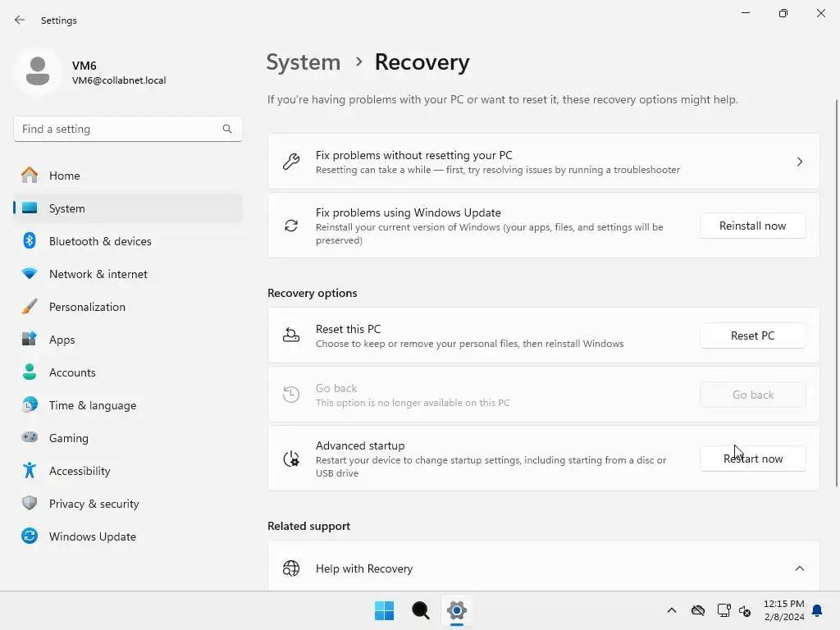Click the Network wifi icon in sidebar
Viewport: 840px width, 630px height.
click(30, 274)
